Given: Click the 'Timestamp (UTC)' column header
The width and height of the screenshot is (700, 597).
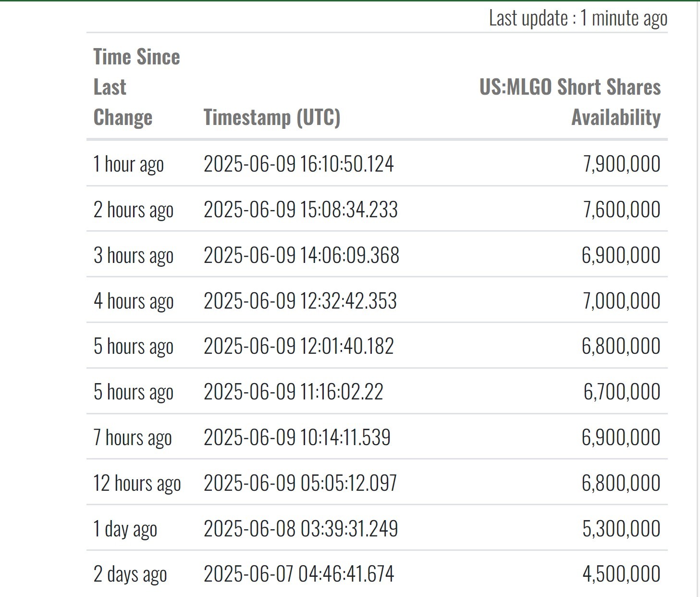Looking at the screenshot, I should click(x=272, y=117).
